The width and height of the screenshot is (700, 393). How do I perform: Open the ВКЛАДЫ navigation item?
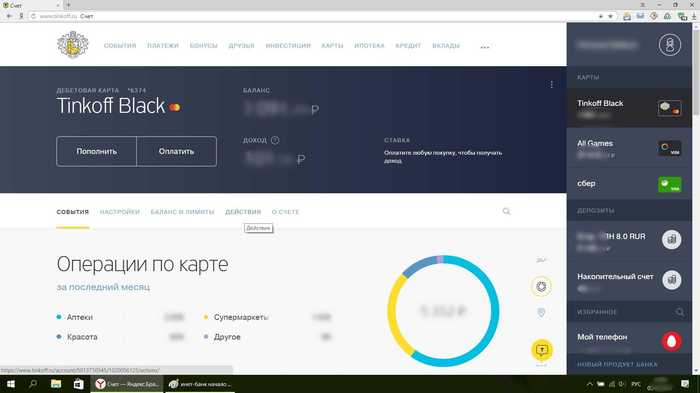(446, 46)
